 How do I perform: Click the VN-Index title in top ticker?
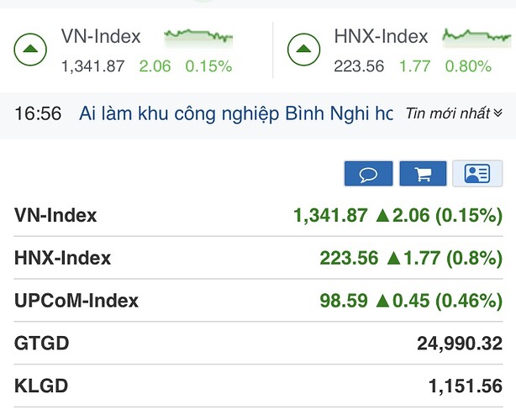(x=101, y=37)
